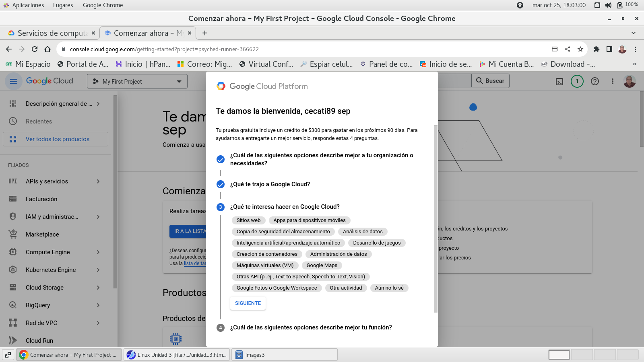Open the My First Project dropdown

tap(137, 82)
